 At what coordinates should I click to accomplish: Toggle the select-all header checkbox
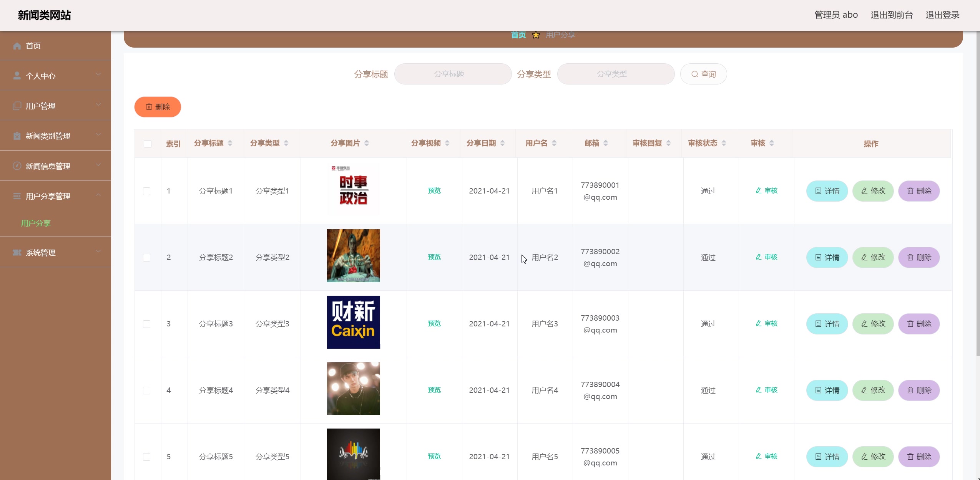(148, 144)
